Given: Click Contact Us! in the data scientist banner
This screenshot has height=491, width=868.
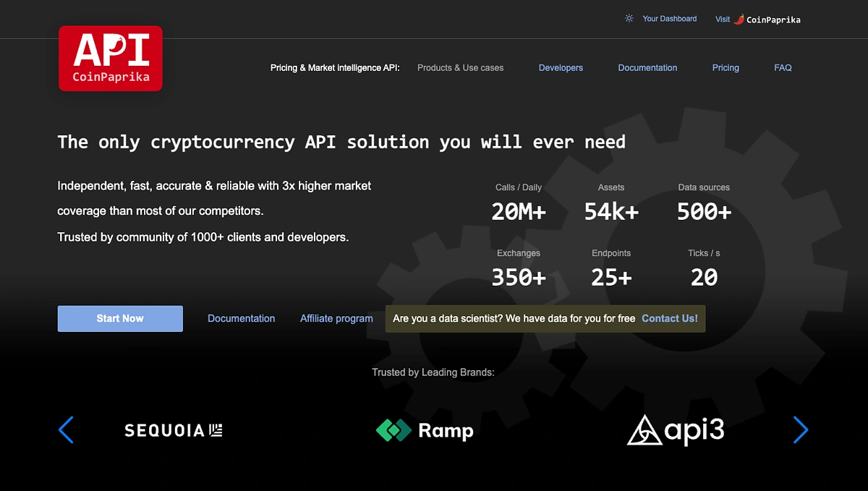Looking at the screenshot, I should (x=670, y=319).
